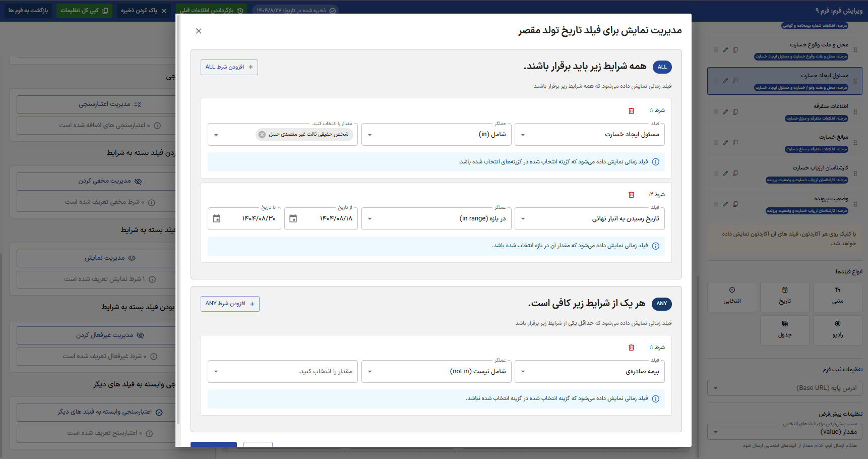Open calendar picker for 'تا تاریخ' field
Viewport: 868px width, 459px height.
tap(217, 218)
